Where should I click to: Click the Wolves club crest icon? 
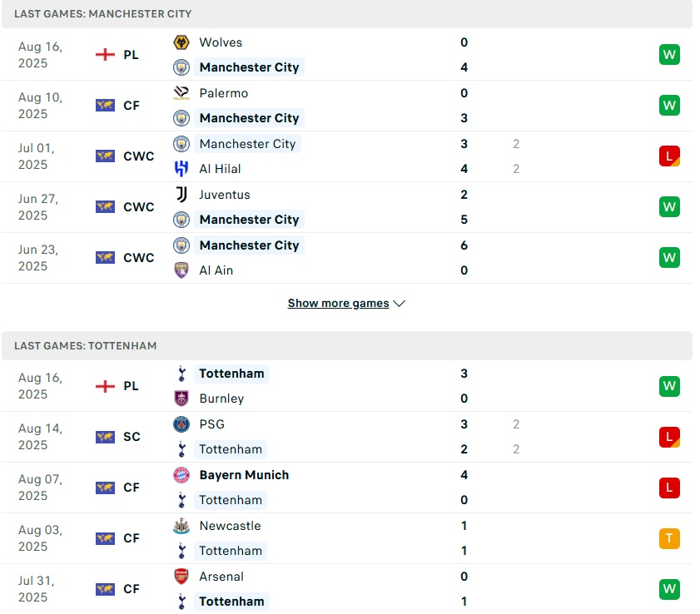[181, 42]
